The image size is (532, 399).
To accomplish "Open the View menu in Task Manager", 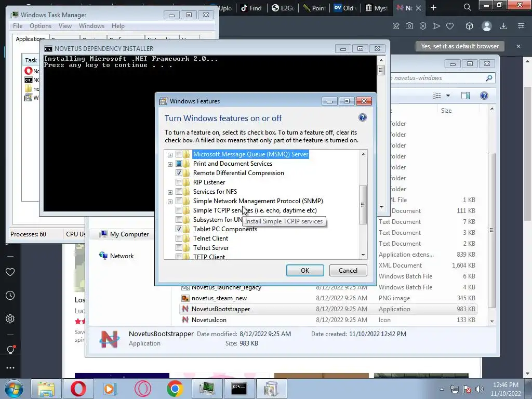I will (65, 26).
